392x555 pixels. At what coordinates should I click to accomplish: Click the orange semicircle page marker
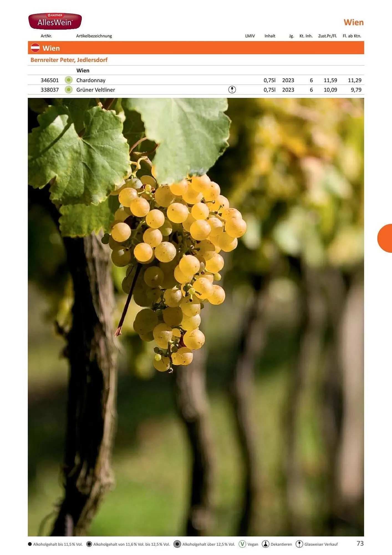click(385, 238)
